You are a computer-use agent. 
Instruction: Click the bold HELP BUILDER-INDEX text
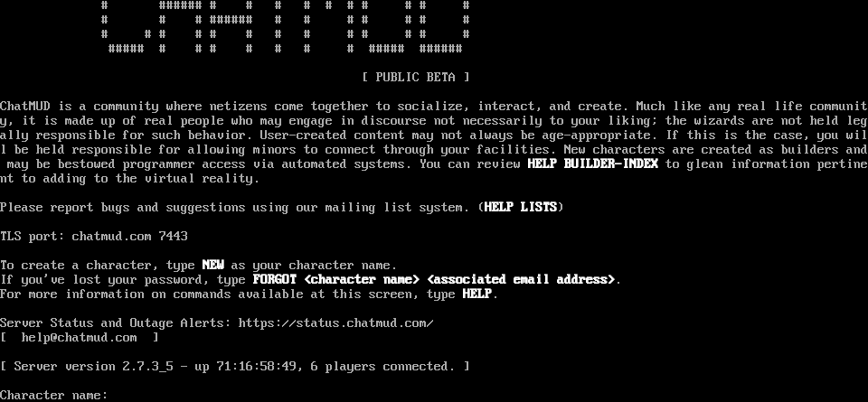(592, 164)
